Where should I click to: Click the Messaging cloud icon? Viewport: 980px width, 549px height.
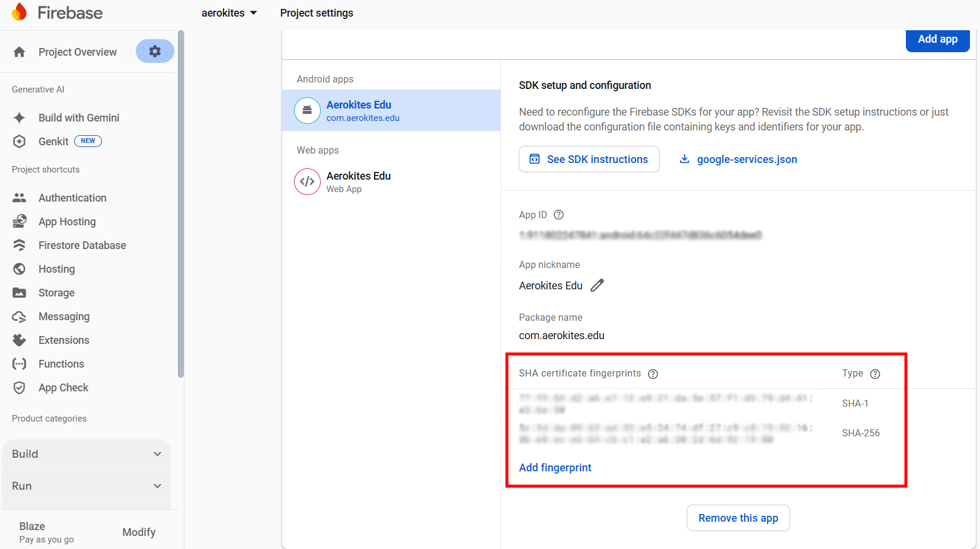[x=20, y=317]
